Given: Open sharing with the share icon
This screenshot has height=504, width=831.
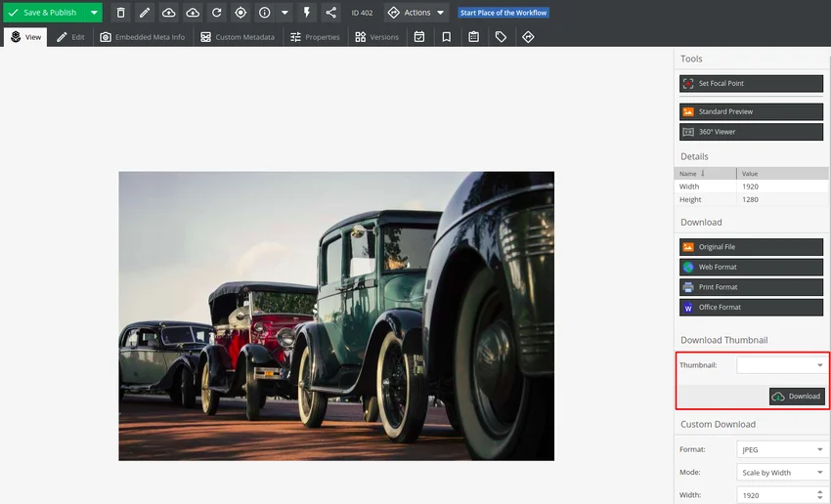Looking at the screenshot, I should point(330,12).
